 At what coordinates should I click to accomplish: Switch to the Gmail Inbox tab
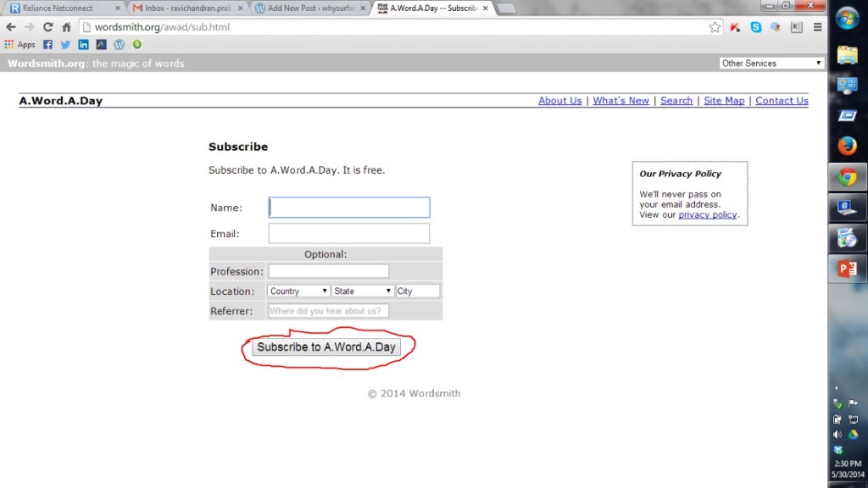tap(186, 8)
